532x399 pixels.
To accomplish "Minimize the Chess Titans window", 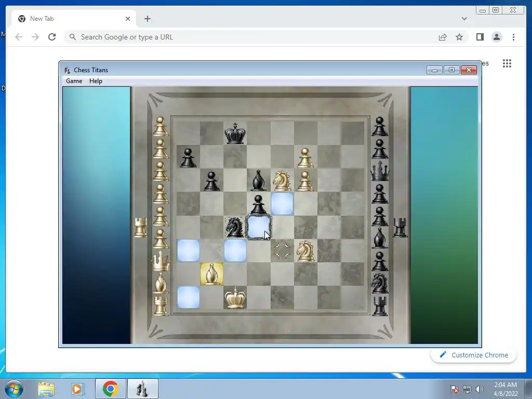I will coord(434,70).
